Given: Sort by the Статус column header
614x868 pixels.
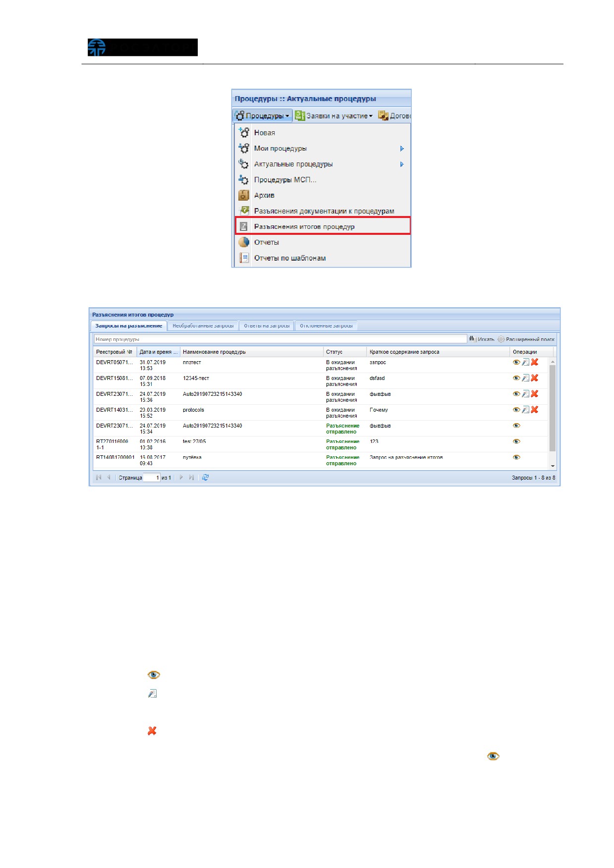Looking at the screenshot, I should [x=345, y=352].
